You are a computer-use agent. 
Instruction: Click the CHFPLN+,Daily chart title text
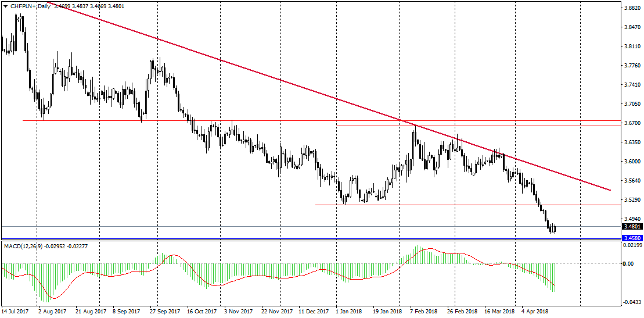31,6
